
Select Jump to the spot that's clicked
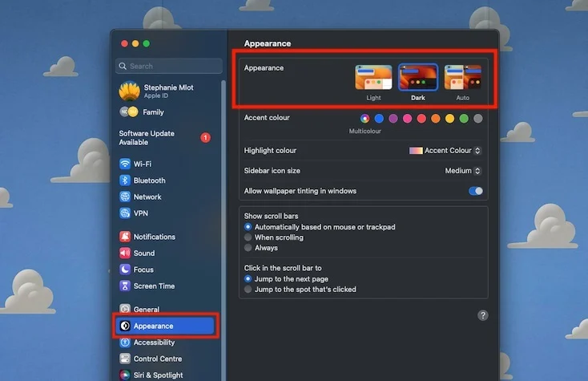point(248,290)
